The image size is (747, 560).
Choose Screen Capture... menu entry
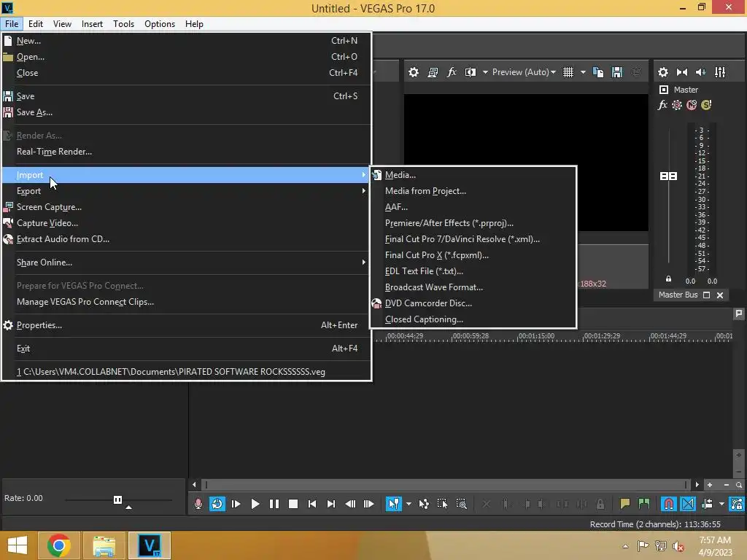[x=186, y=207]
